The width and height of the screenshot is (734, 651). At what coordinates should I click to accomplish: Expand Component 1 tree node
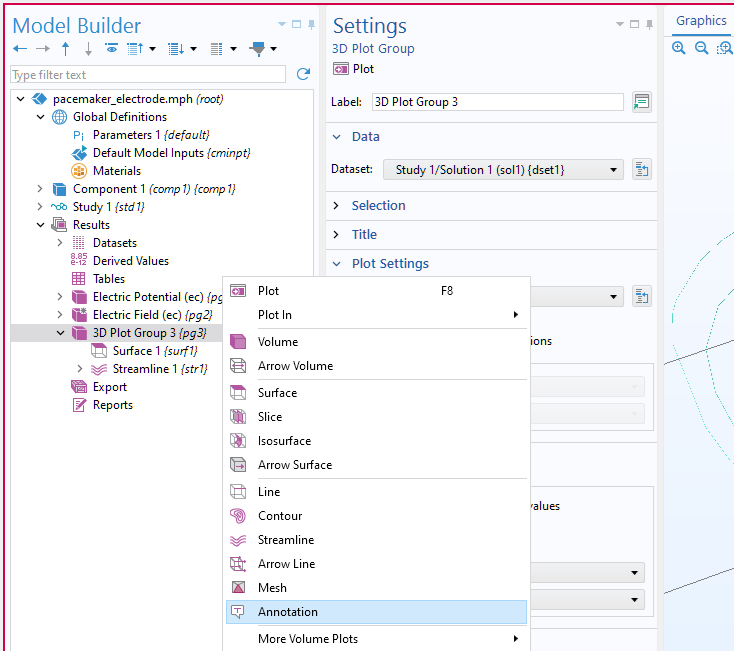coord(40,189)
